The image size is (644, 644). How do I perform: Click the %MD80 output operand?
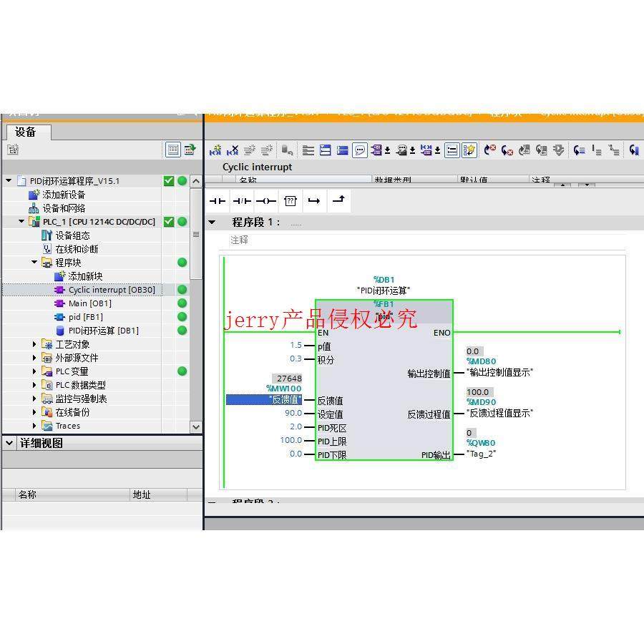[x=481, y=361]
